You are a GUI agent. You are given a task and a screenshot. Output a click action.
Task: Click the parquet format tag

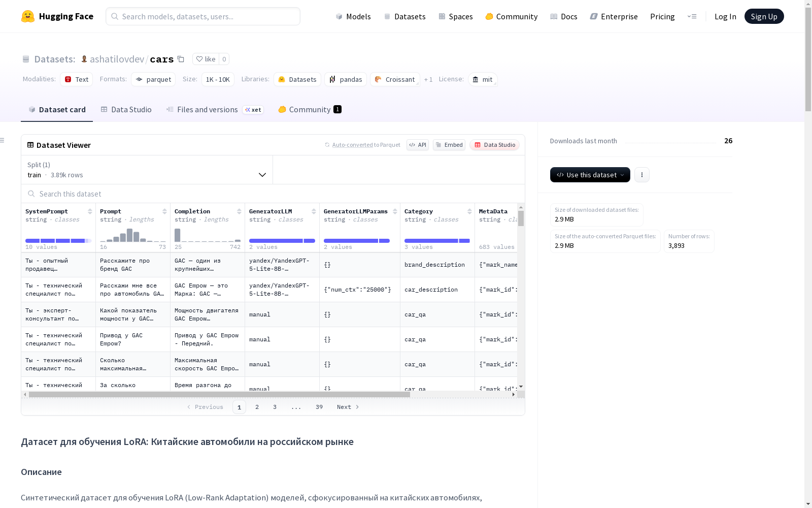[153, 79]
